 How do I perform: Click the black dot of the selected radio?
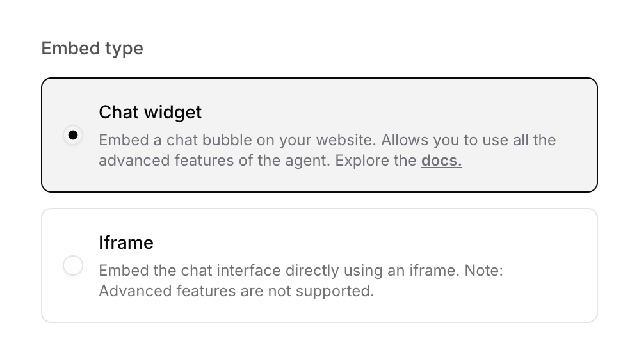(73, 135)
